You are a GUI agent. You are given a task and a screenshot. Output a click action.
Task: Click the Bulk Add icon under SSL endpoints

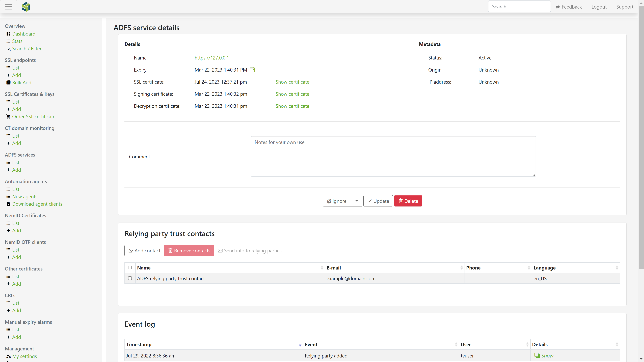point(9,82)
